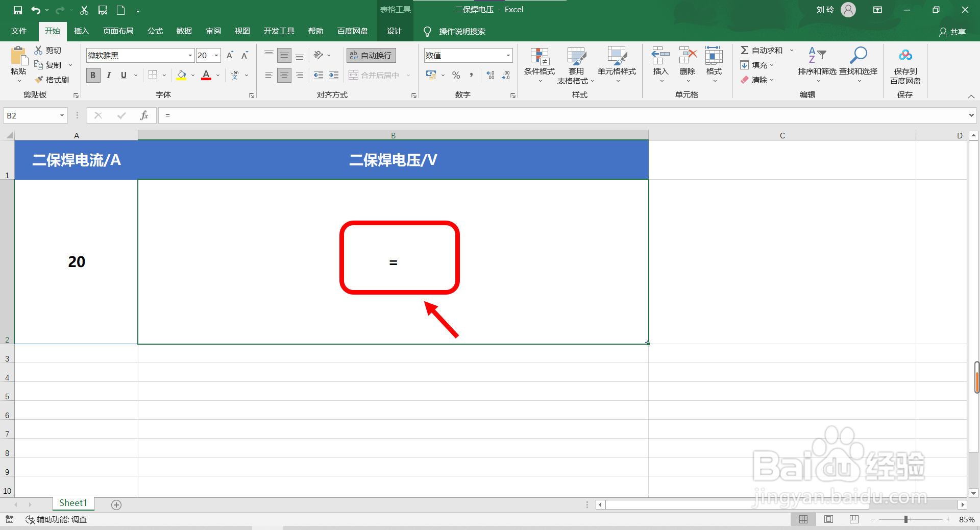
Task: Switch to Page Layout view in status bar
Action: pos(828,519)
